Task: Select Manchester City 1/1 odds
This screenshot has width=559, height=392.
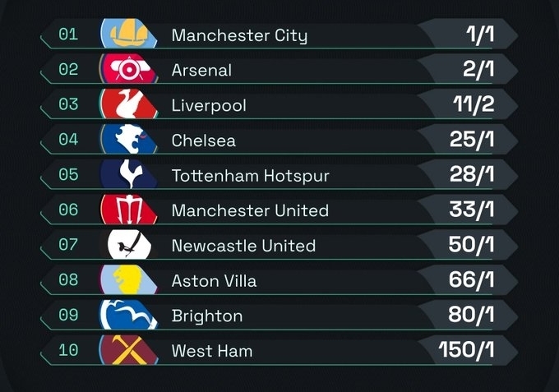Action: 478,35
